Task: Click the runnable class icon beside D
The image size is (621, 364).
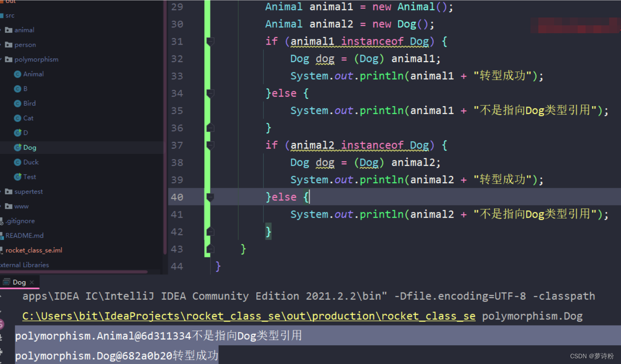Action: (x=17, y=133)
